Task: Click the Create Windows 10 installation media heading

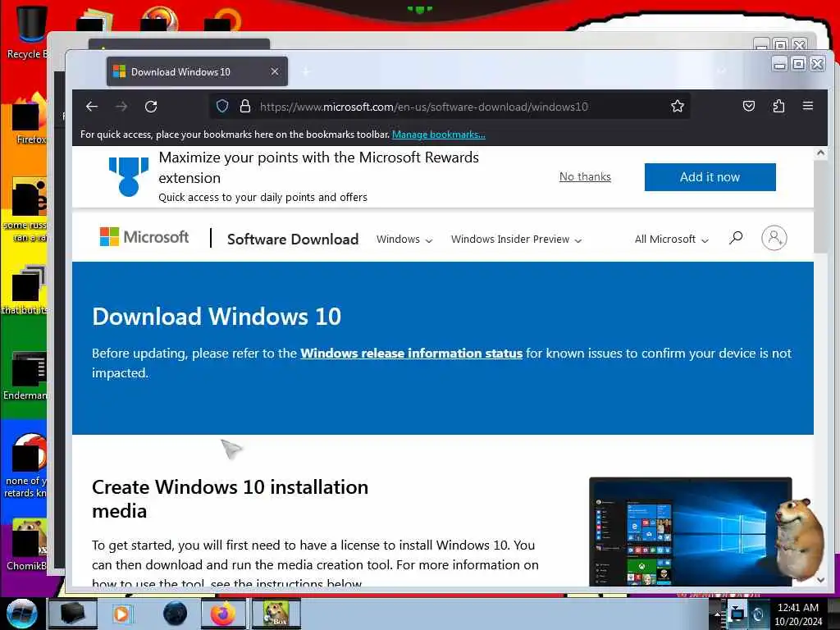Action: coord(230,499)
